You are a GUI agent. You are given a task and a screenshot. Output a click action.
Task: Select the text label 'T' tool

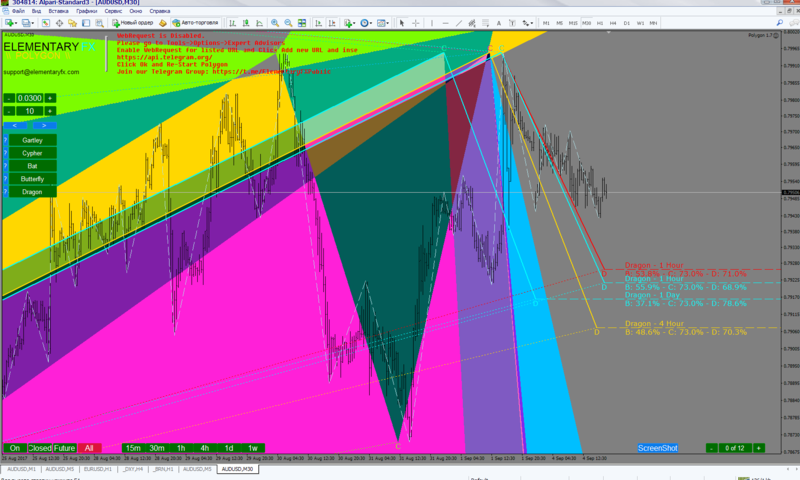point(512,23)
